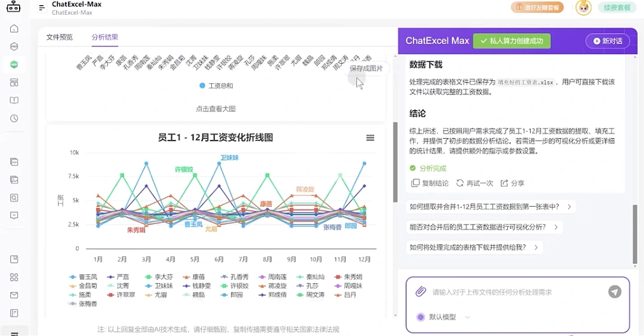Open the PDF tool sidebar icon
This screenshot has width=644, height=336.
(x=14, y=162)
